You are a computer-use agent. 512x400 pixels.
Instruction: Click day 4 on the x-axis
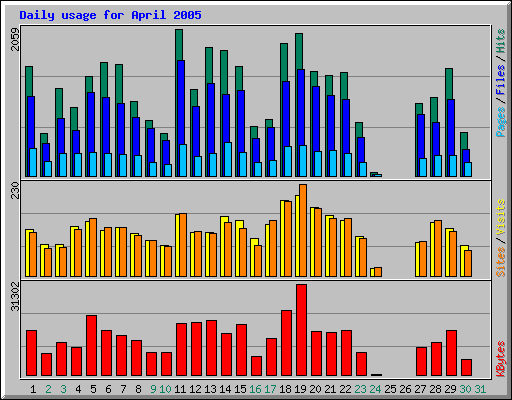point(78,389)
